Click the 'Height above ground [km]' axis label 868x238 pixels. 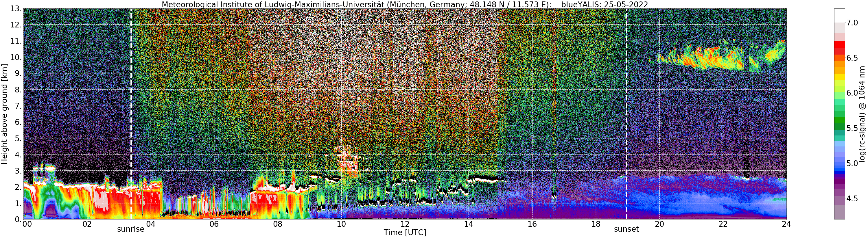coord(4,114)
